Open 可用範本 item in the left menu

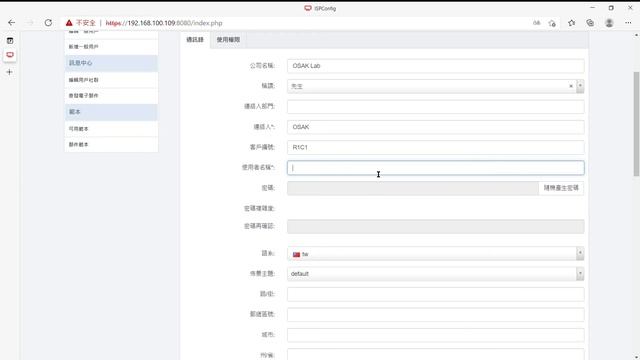coord(111,129)
